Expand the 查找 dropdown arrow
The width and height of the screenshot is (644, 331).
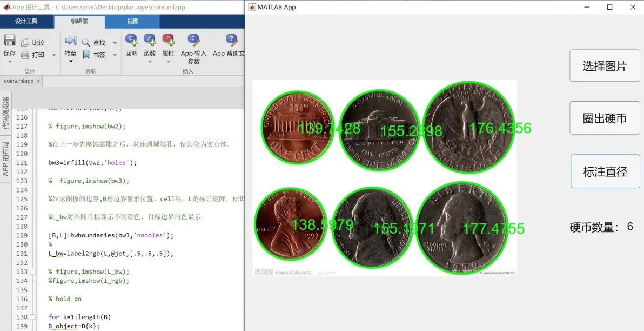point(115,42)
